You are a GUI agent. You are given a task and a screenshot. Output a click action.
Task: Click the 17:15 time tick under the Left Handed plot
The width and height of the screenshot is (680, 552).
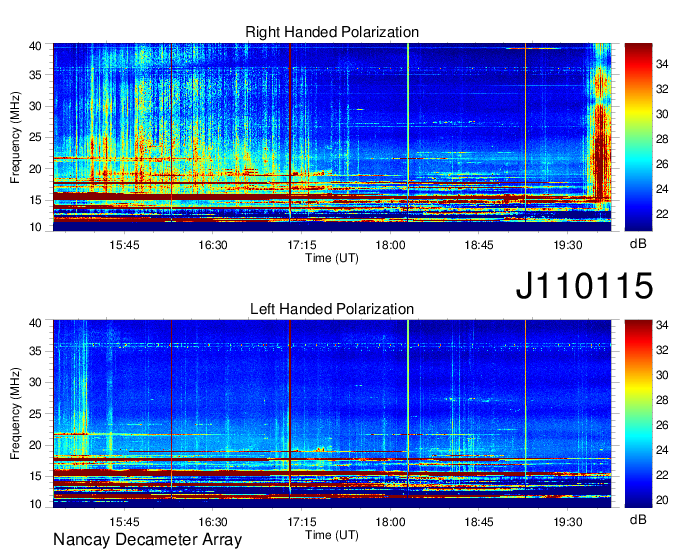(x=302, y=522)
